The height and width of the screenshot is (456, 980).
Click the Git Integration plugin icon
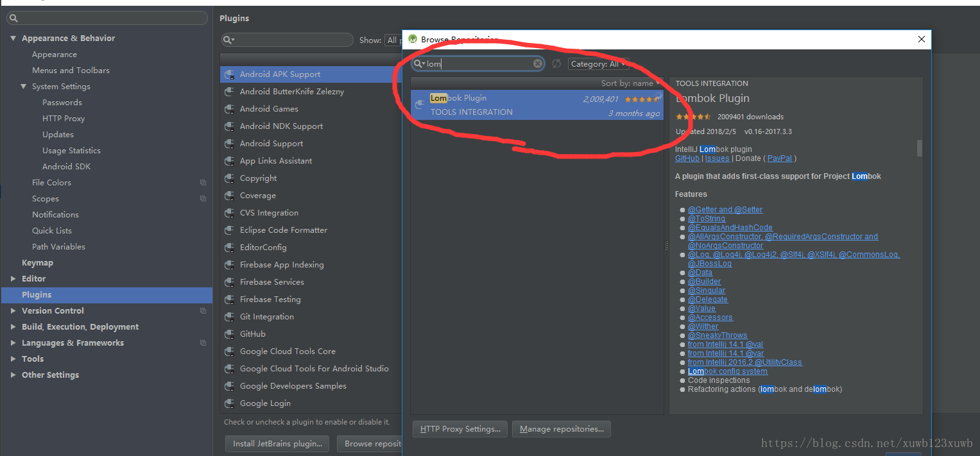pos(229,317)
